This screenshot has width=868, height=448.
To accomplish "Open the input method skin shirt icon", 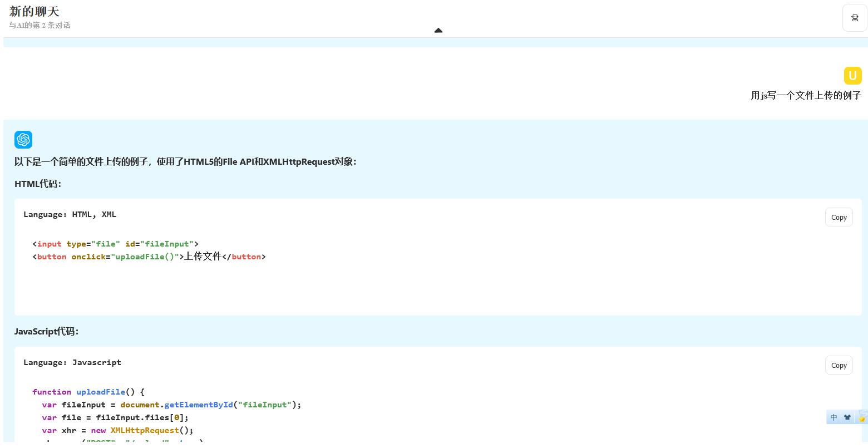I will pyautogui.click(x=847, y=417).
